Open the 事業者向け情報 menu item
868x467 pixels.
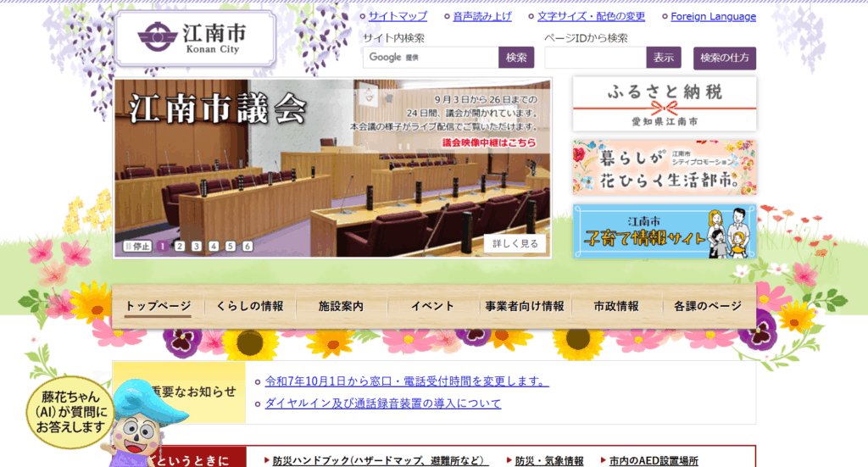pos(523,307)
